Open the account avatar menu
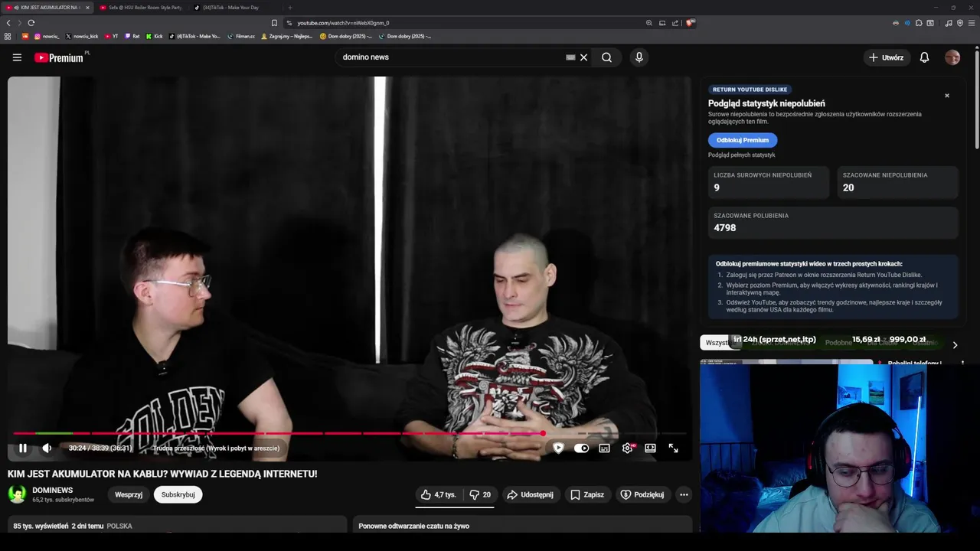Viewport: 980px width, 551px height. coord(952,57)
